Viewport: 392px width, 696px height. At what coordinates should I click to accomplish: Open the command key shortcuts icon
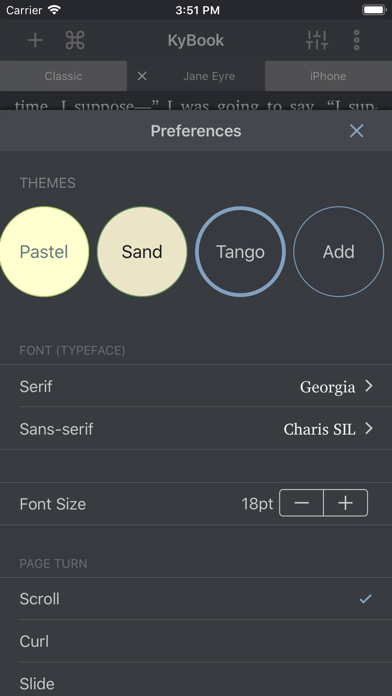75,40
